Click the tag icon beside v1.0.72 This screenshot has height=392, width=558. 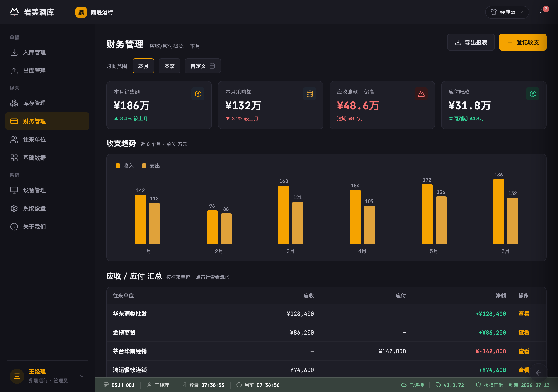point(438,385)
